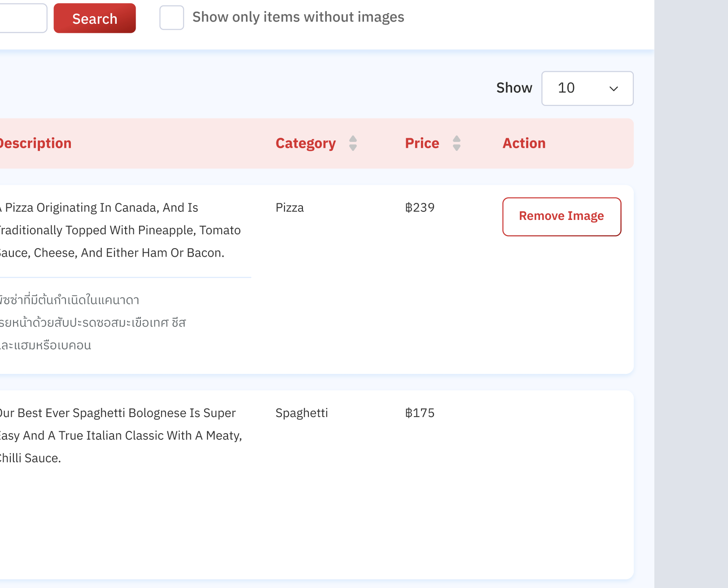Click the Price sort down arrow

pyautogui.click(x=456, y=148)
